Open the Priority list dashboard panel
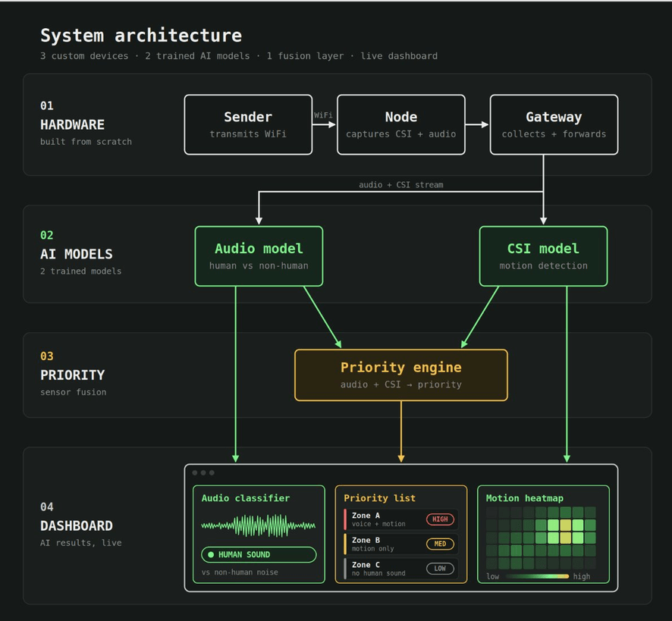 [x=401, y=535]
